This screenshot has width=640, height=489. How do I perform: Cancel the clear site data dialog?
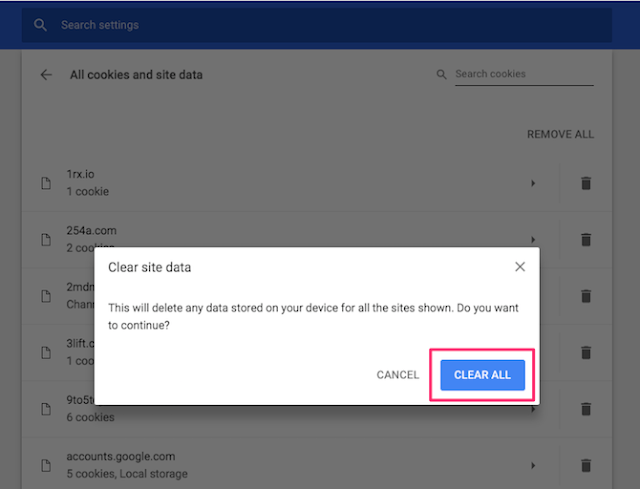tap(398, 375)
